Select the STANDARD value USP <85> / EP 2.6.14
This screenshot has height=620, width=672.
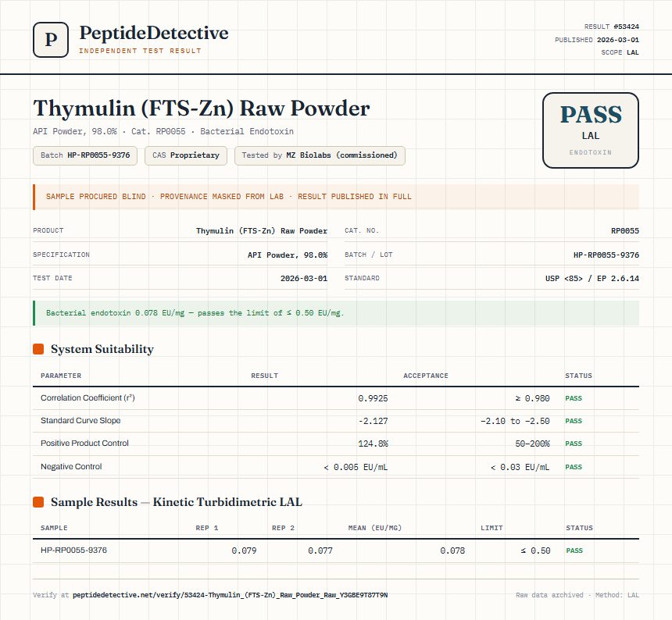click(592, 278)
